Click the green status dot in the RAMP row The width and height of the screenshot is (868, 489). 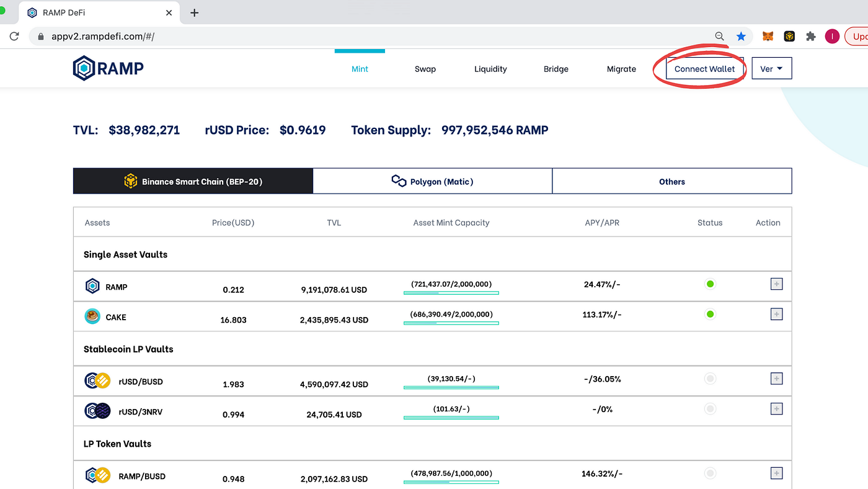click(x=711, y=284)
